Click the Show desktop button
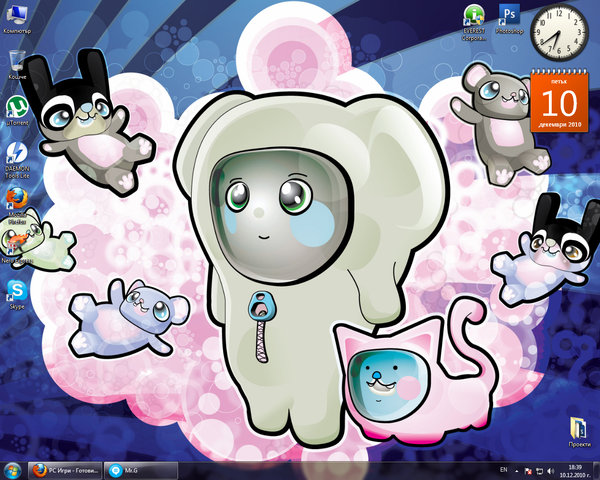The height and width of the screenshot is (480, 600). point(597,471)
